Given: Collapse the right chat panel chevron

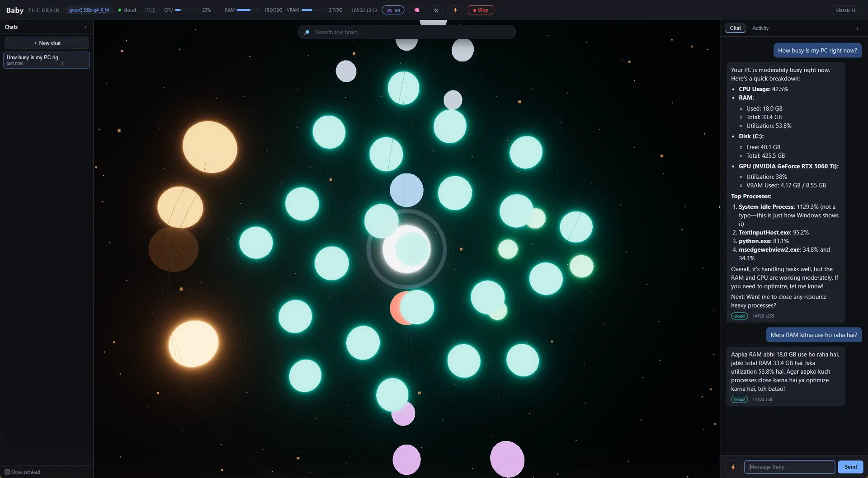Looking at the screenshot, I should click(x=857, y=28).
